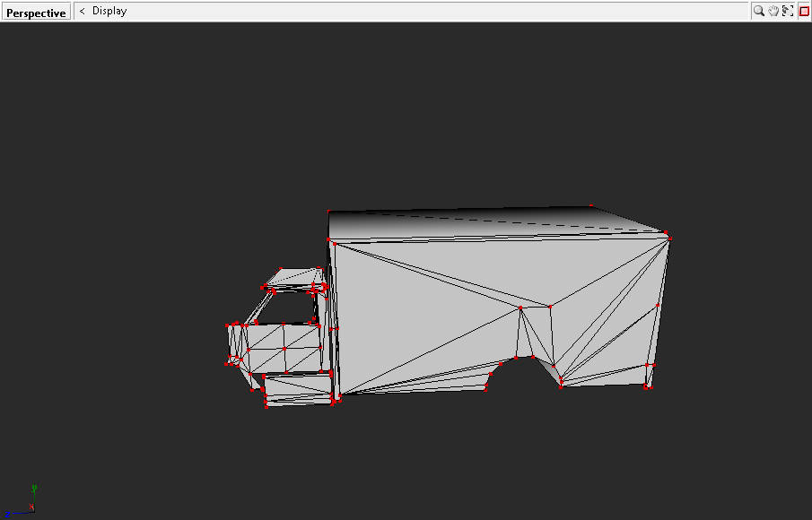This screenshot has height=520, width=812.
Task: Click the XYZ axis gizmo
Action: (x=22, y=501)
